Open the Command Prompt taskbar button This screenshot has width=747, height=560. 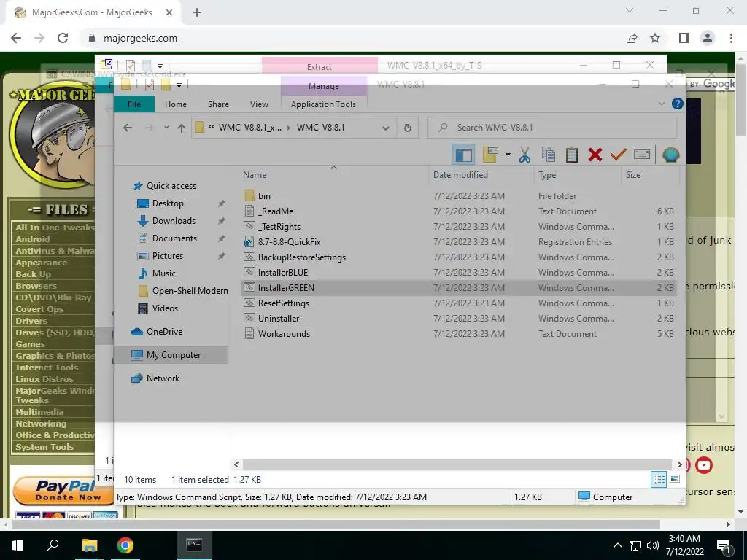(x=194, y=545)
